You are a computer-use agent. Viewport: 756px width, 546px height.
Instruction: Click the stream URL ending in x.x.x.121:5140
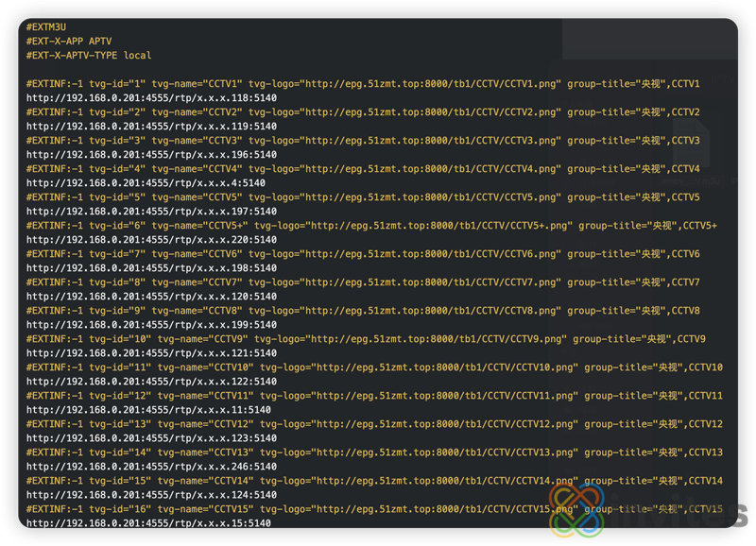(x=151, y=353)
